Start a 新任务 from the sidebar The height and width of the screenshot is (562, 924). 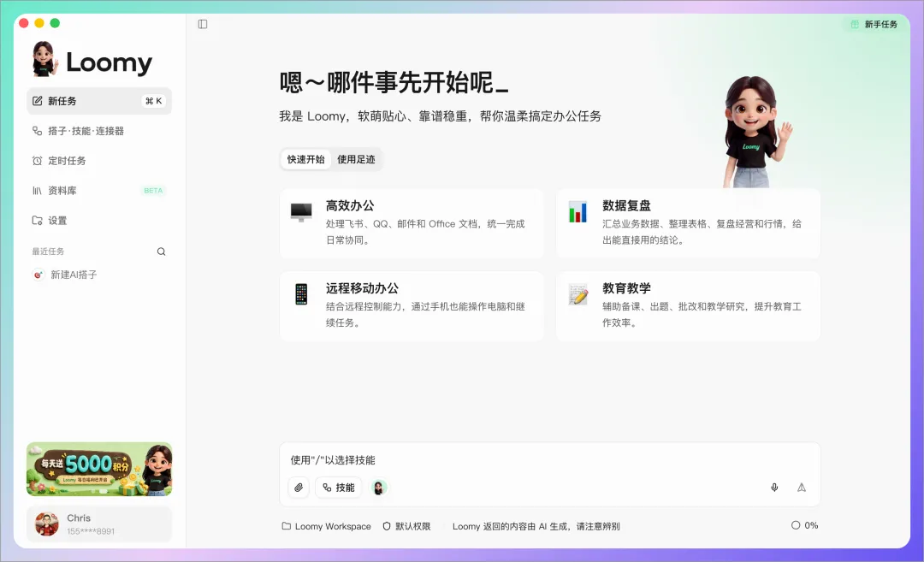(x=99, y=101)
